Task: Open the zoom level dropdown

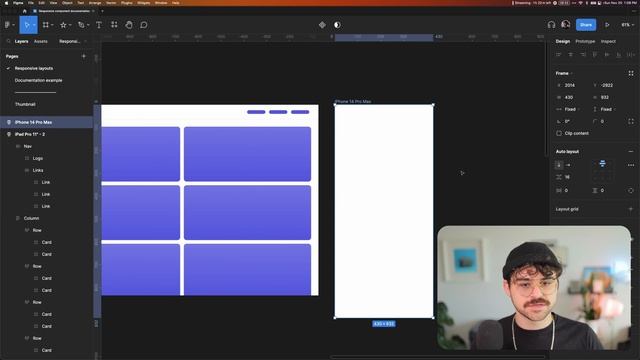Action: point(627,25)
